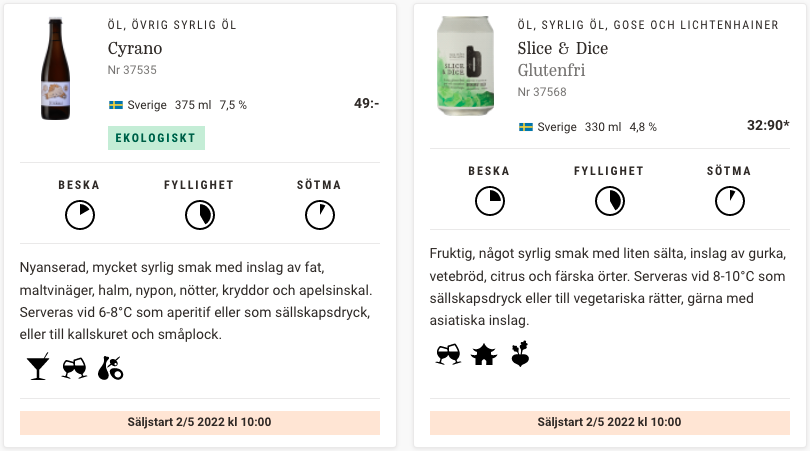Click the Asian pagoda food icon

tap(484, 354)
